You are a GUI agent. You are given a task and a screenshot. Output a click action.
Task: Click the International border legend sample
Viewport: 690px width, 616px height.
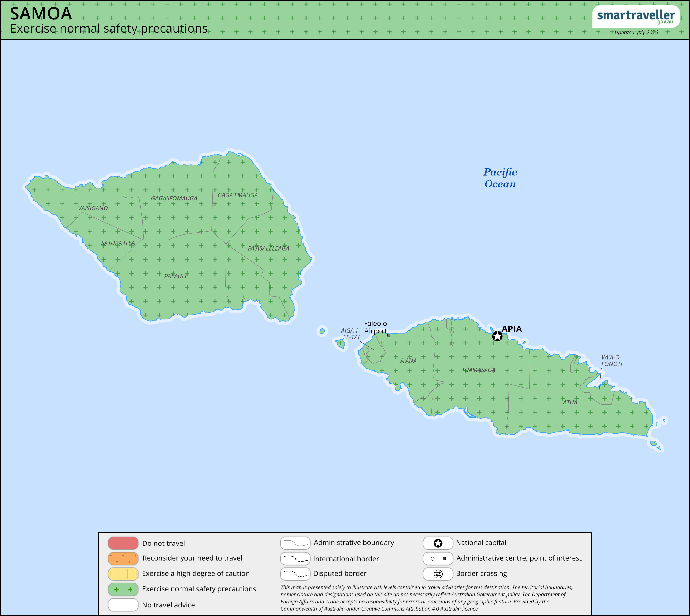(295, 559)
